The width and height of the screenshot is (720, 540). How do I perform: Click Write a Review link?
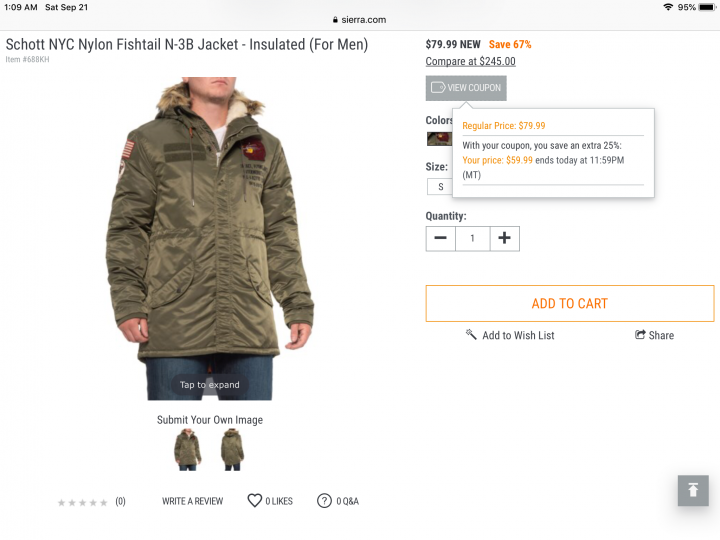tap(192, 501)
